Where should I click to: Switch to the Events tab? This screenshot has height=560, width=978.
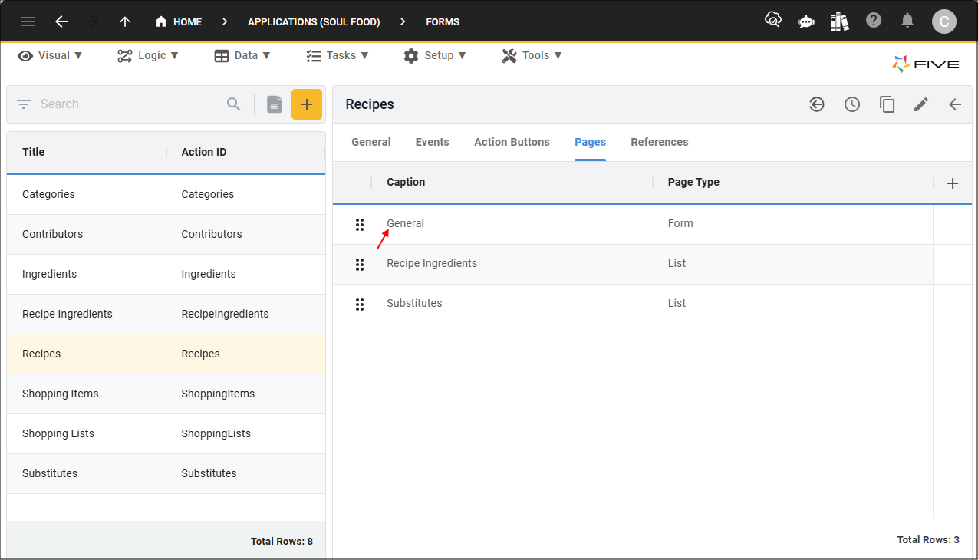(x=433, y=142)
